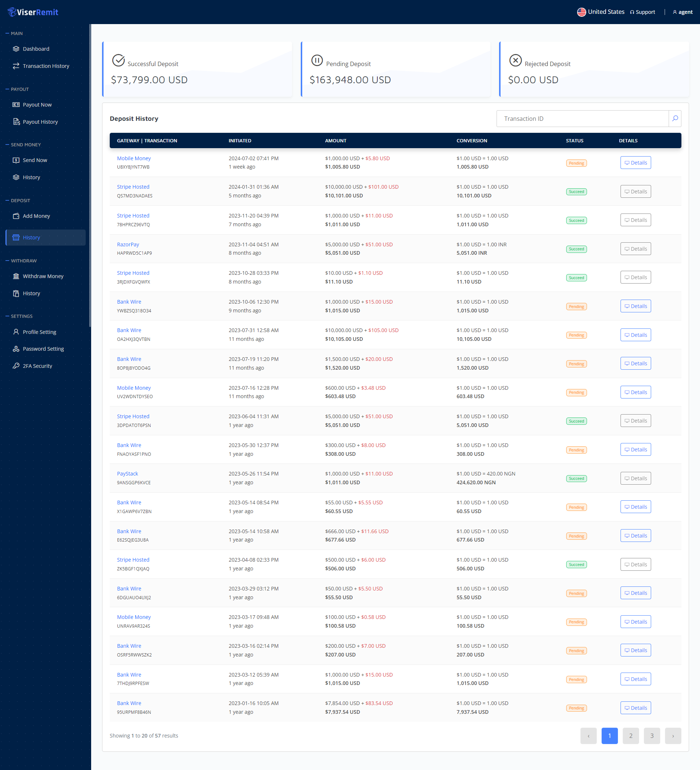This screenshot has height=770, width=700.
Task: Open Password Setting page
Action: (43, 349)
